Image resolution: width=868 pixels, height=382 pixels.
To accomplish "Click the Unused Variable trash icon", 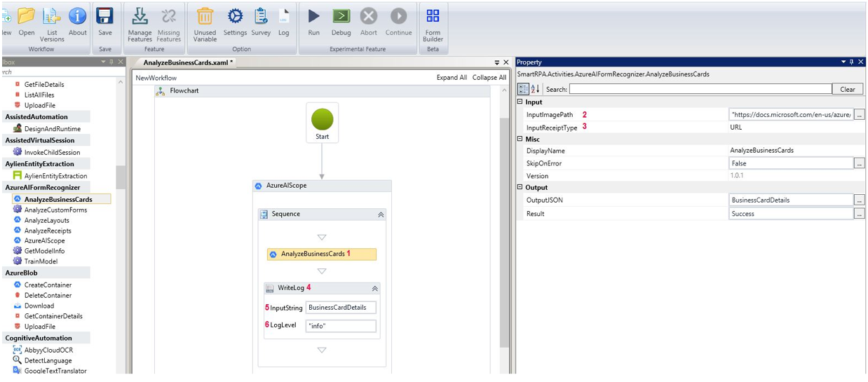I will [205, 17].
